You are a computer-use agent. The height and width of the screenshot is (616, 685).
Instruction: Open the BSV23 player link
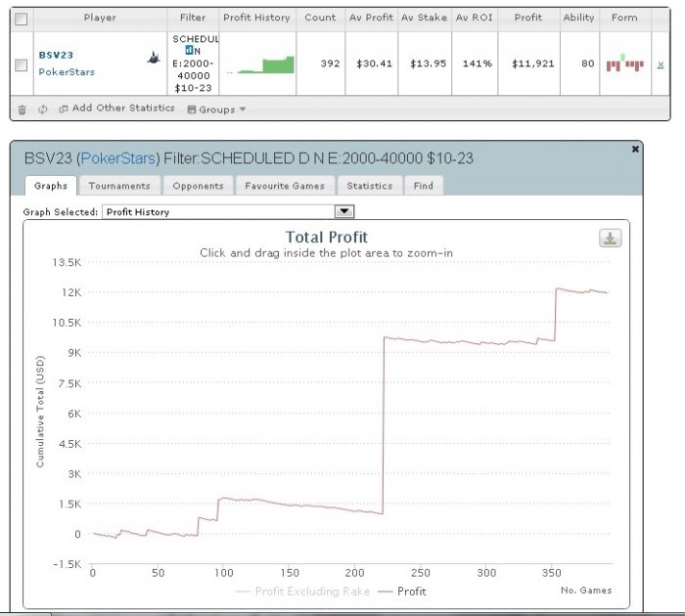coord(56,55)
